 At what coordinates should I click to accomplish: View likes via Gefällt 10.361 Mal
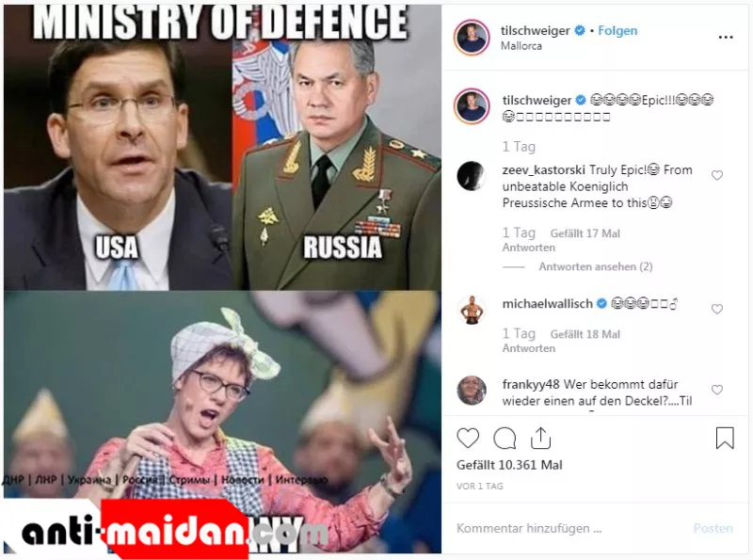(509, 465)
